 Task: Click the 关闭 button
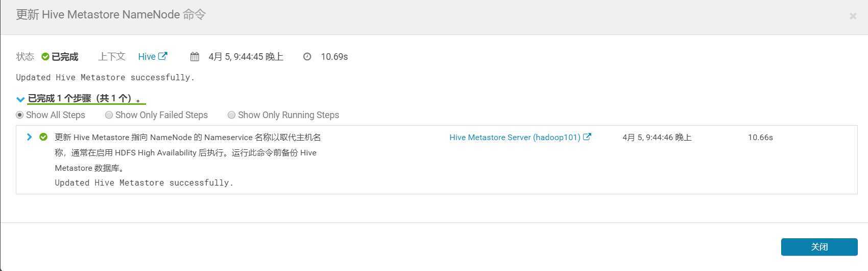coord(819,247)
